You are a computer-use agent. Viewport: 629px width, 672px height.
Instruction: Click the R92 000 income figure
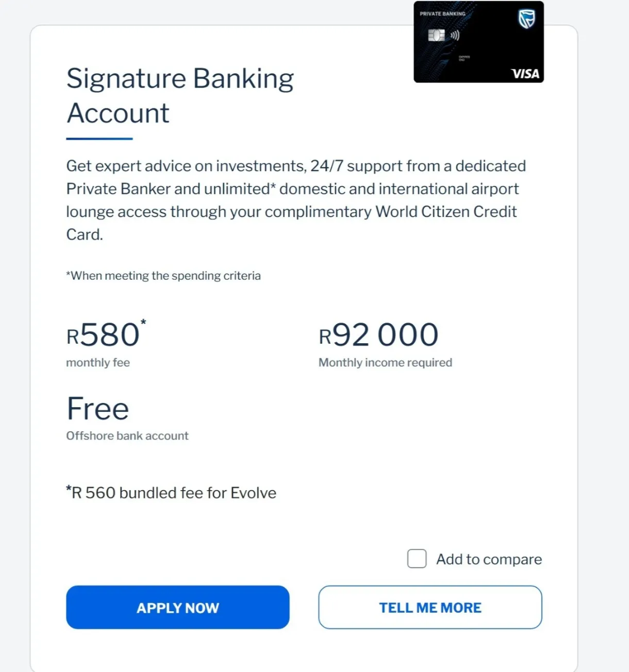click(x=378, y=335)
